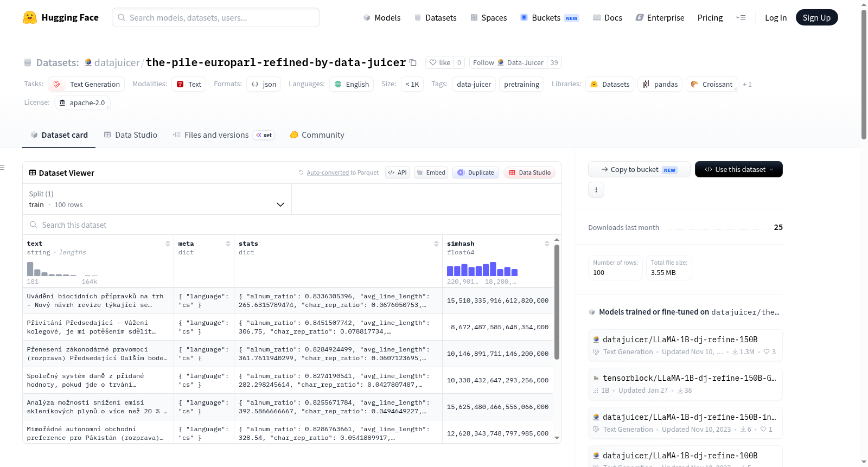Click the Hugging Face logo icon
Viewport: 868px width, 467px height.
(x=30, y=17)
